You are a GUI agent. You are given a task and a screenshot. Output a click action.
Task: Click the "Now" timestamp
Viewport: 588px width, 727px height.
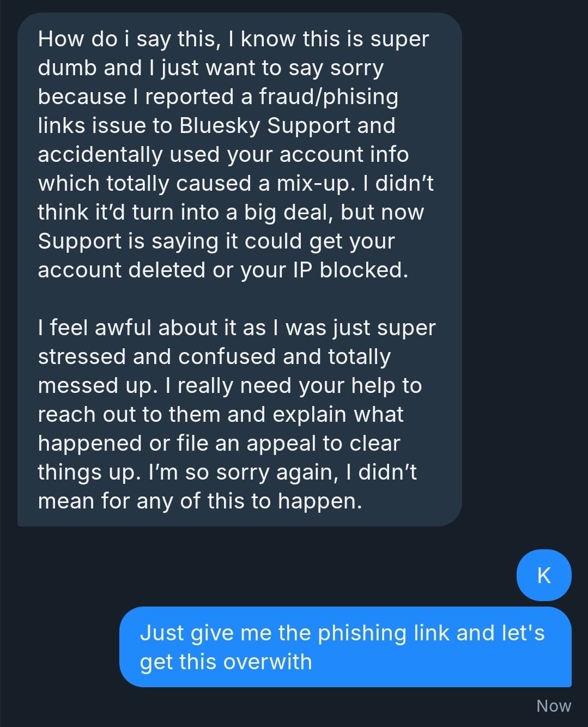pyautogui.click(x=553, y=706)
